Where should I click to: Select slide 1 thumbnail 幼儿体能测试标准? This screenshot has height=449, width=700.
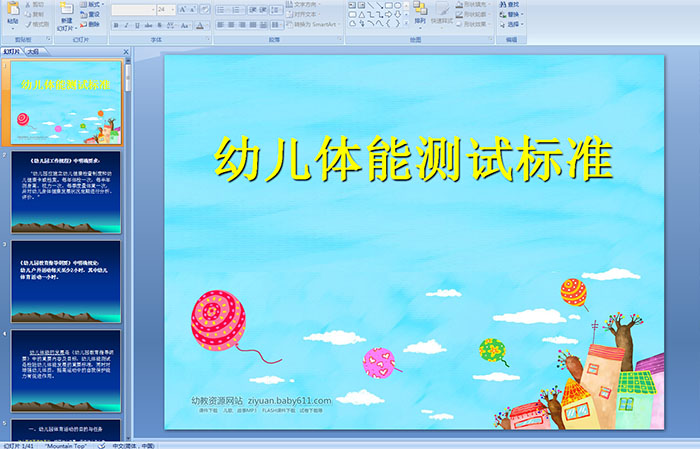pos(66,102)
